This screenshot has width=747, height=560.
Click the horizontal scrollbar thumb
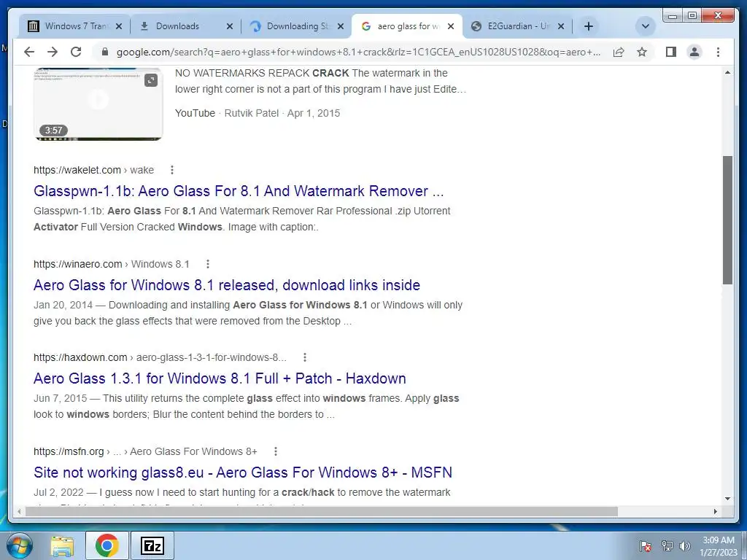(322, 511)
